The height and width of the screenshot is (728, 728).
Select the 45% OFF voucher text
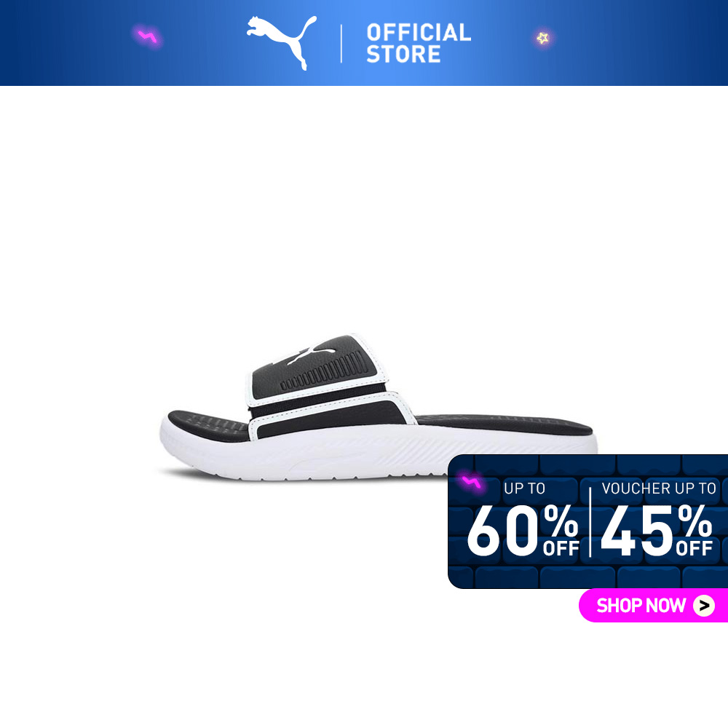coord(657,530)
